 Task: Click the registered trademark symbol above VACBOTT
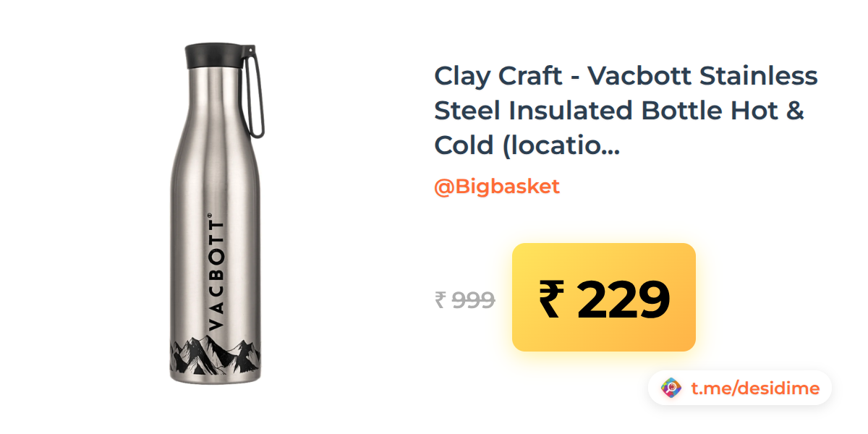click(210, 216)
